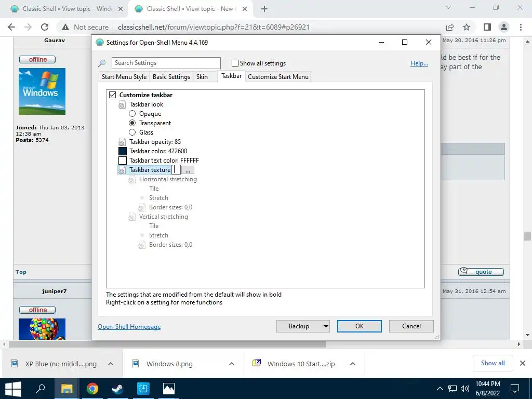Viewport: 532px width, 399px height.
Task: Select the Opaque taskbar look
Action: click(x=132, y=114)
